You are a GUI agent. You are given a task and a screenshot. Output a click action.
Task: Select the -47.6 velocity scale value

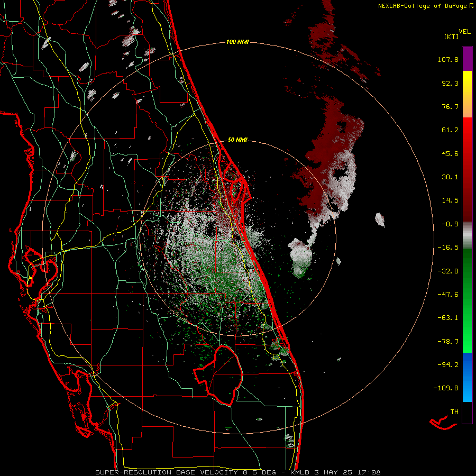pos(448,295)
